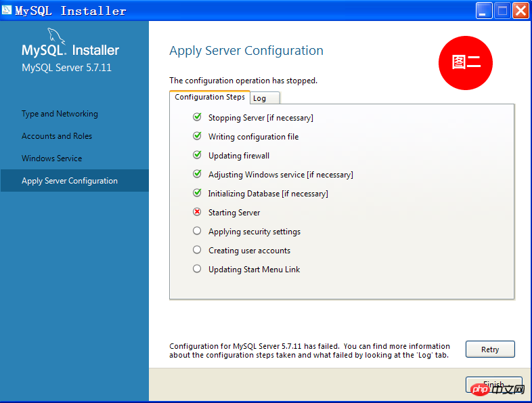Click 'Stopping Server [if necessary]' step text
Image resolution: width=532 pixels, height=403 pixels.
click(x=261, y=118)
